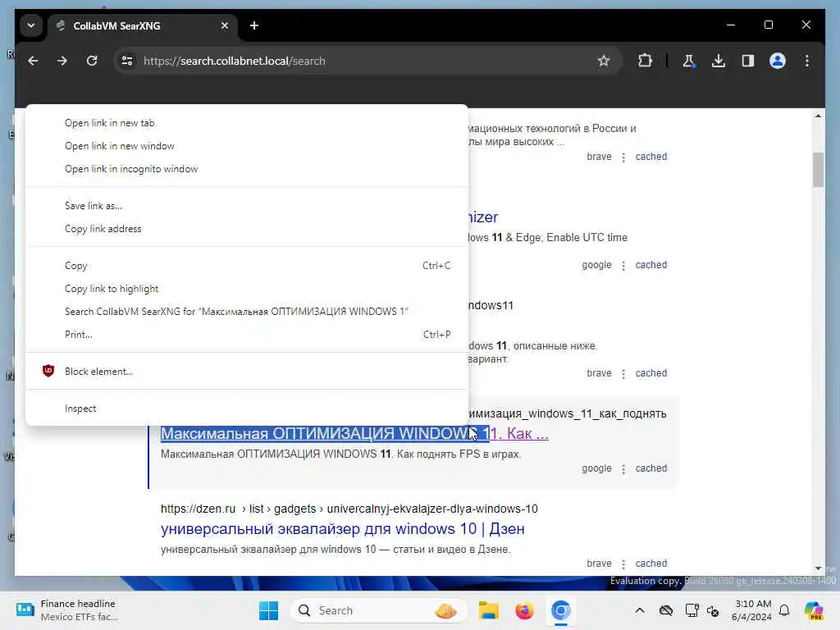840x630 pixels.
Task: Go forward with the forward arrow
Action: coord(62,61)
